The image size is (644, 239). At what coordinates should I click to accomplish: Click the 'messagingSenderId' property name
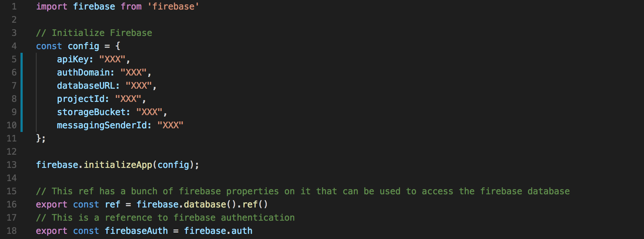(102, 125)
